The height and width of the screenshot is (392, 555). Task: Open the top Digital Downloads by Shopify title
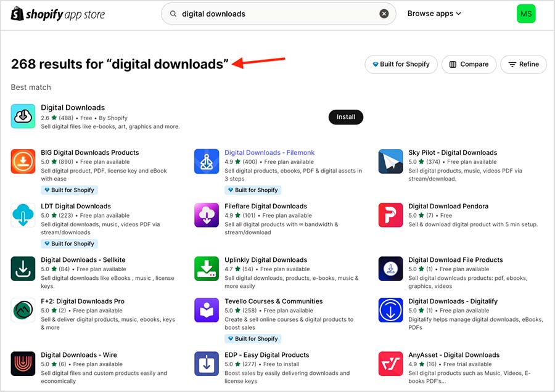pyautogui.click(x=73, y=107)
